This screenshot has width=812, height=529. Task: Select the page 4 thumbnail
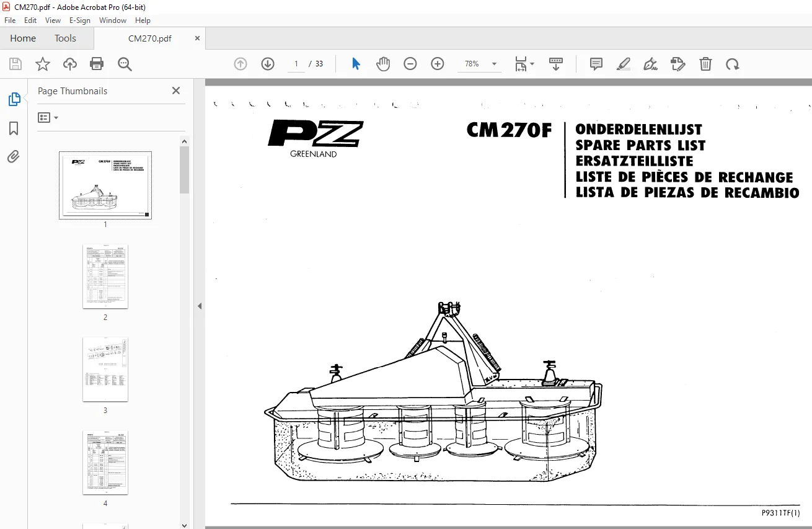(105, 463)
